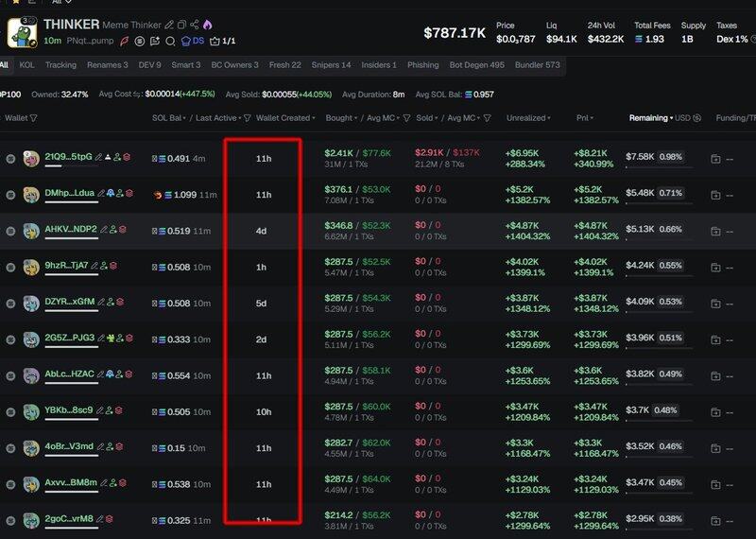Viewport: 756px width, 539px height.
Task: Click the share icon next to Meme Thinker
Action: click(x=195, y=25)
